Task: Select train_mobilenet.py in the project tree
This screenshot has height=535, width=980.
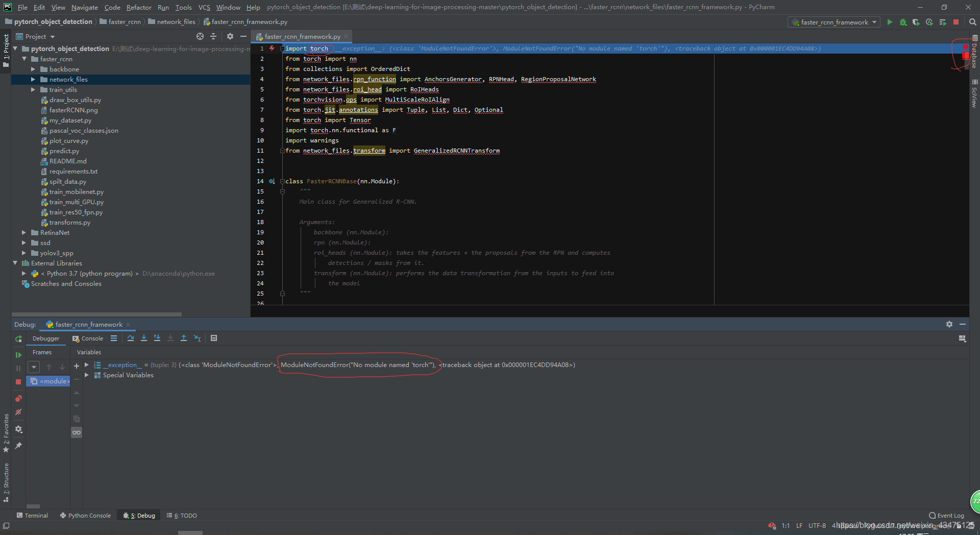Action: pos(76,191)
